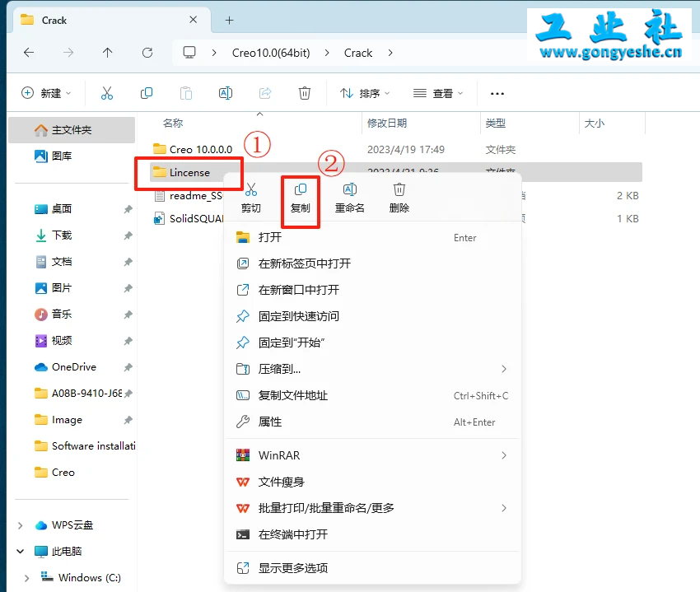700x592 pixels.
Task: Select 打开 (Open) in the context menu
Action: [x=372, y=237]
